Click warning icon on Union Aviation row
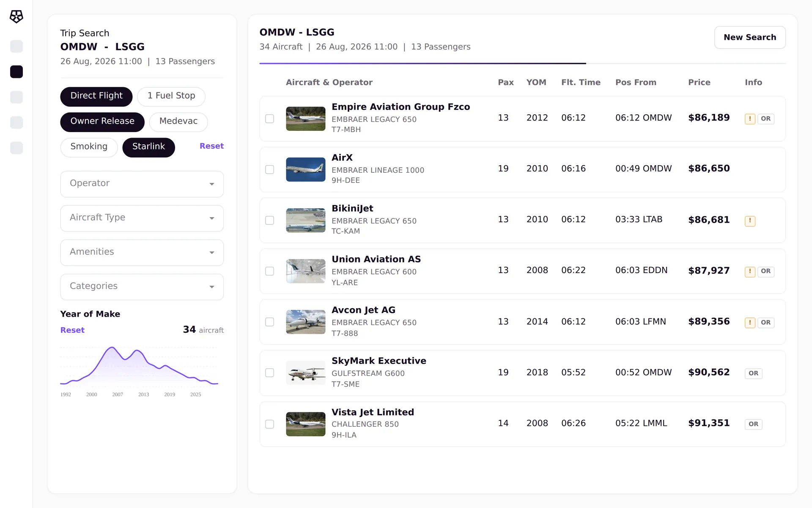812x508 pixels. (750, 271)
